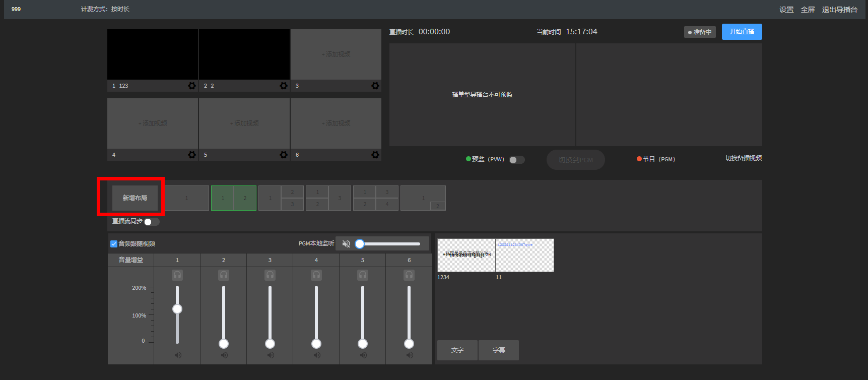Uncheck the 音频跟随视频 checkbox

tap(114, 244)
